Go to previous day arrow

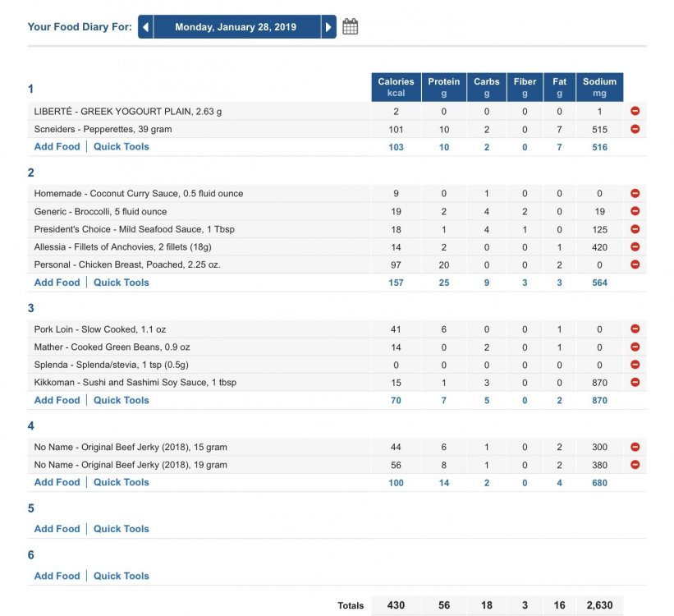tap(145, 26)
